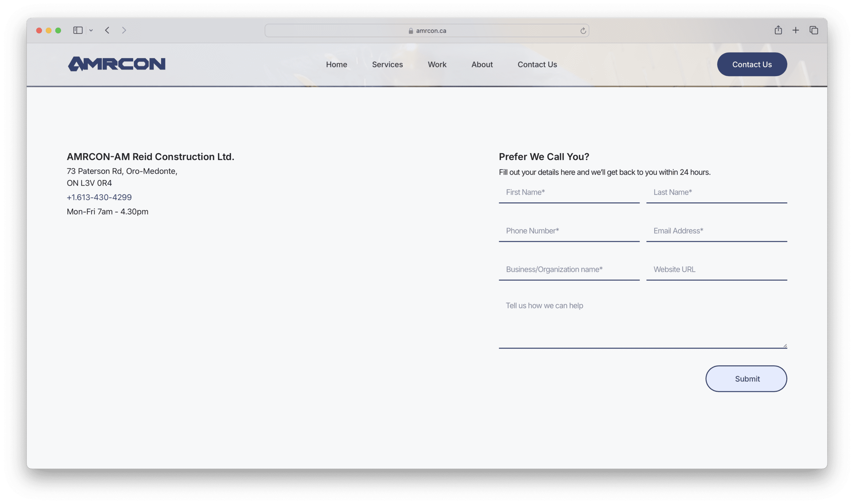Select the Services menu item
The width and height of the screenshot is (854, 504).
click(x=387, y=64)
